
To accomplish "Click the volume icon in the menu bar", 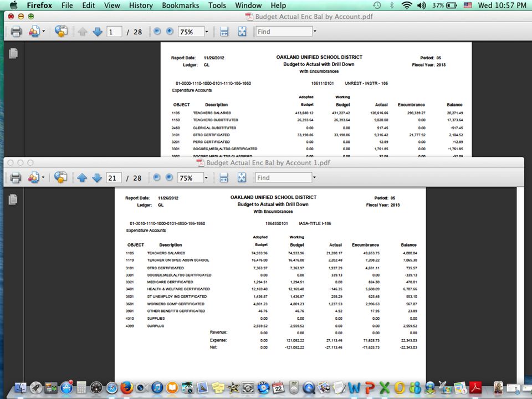I will coord(421,5).
